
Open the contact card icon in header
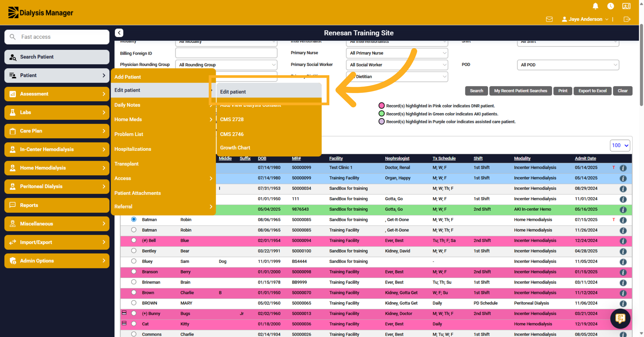626,6
